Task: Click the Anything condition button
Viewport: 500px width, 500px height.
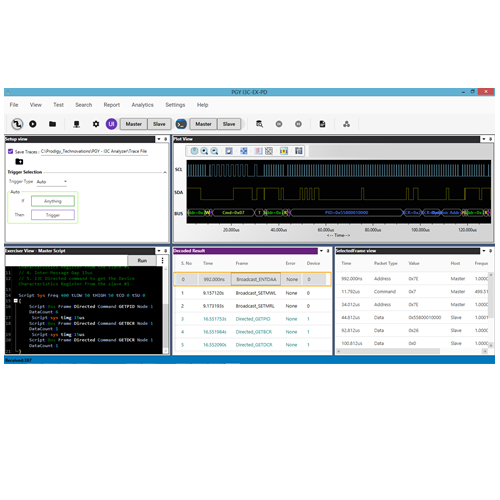Action: pyautogui.click(x=53, y=201)
